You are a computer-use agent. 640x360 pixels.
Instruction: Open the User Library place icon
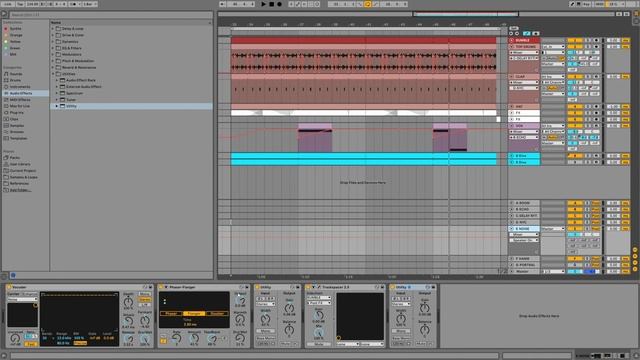6,164
